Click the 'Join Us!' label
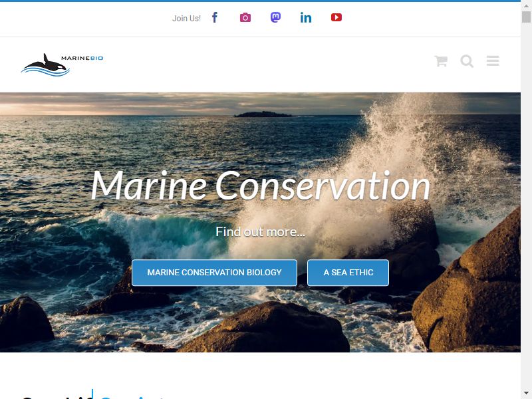 tap(186, 19)
